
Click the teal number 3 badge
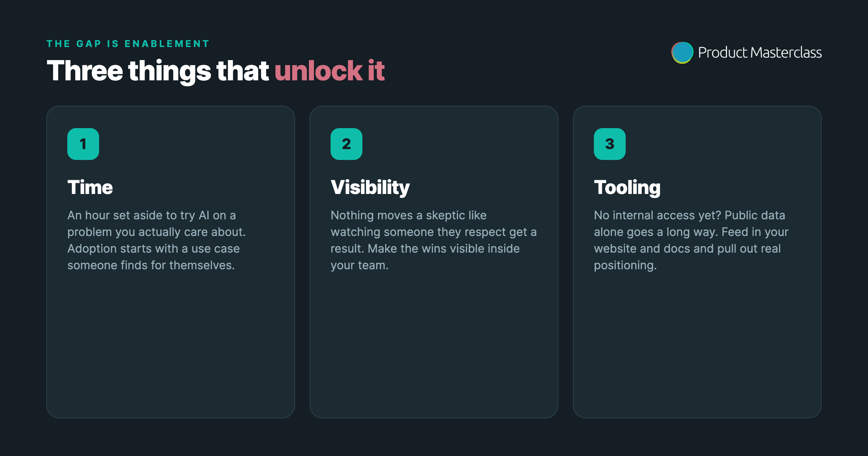point(610,144)
